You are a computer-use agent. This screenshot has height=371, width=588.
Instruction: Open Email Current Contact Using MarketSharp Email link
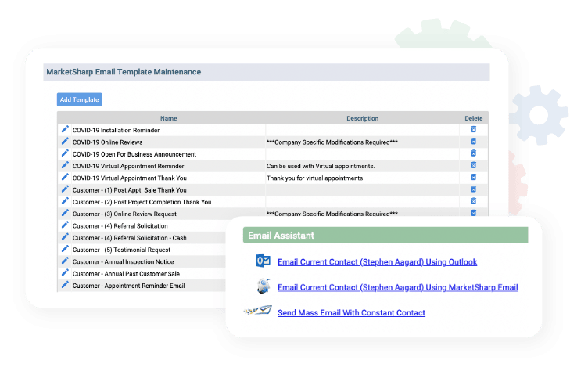tap(398, 287)
